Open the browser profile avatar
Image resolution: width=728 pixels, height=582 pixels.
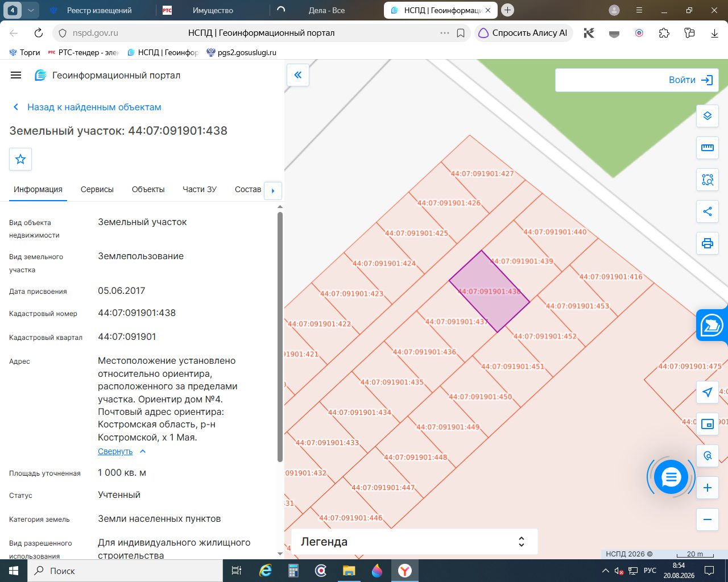(614, 10)
